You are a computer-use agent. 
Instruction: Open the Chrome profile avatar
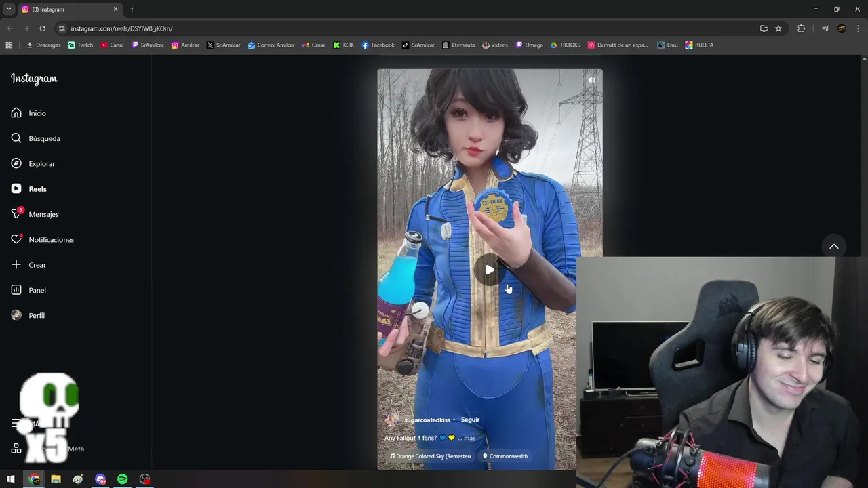tap(842, 28)
